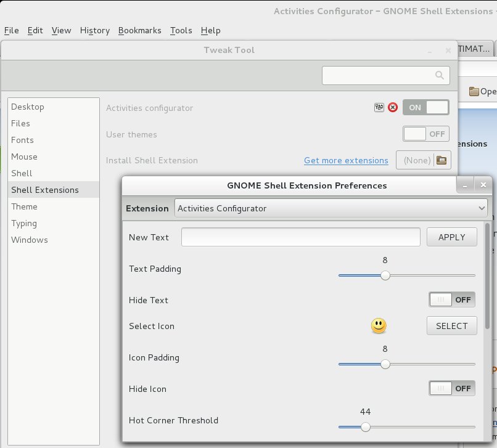This screenshot has height=448, width=497.
Task: Click the red remove extension icon
Action: coord(393,108)
